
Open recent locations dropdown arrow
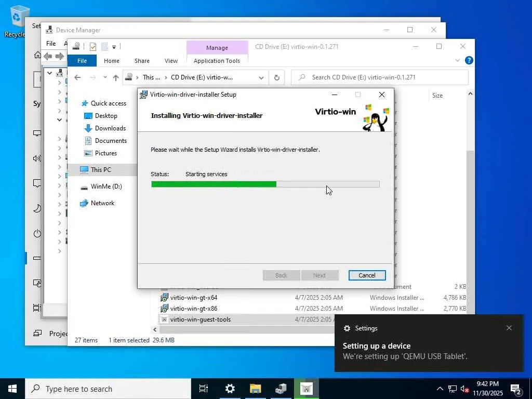point(105,77)
